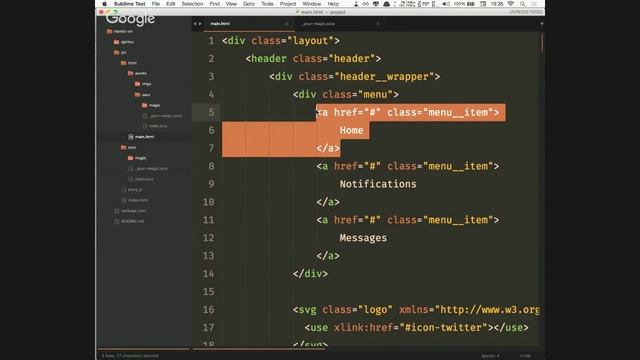Screen dimensions: 640x360
Task: Go to the previous tab with the left arrow
Action: pos(195,24)
